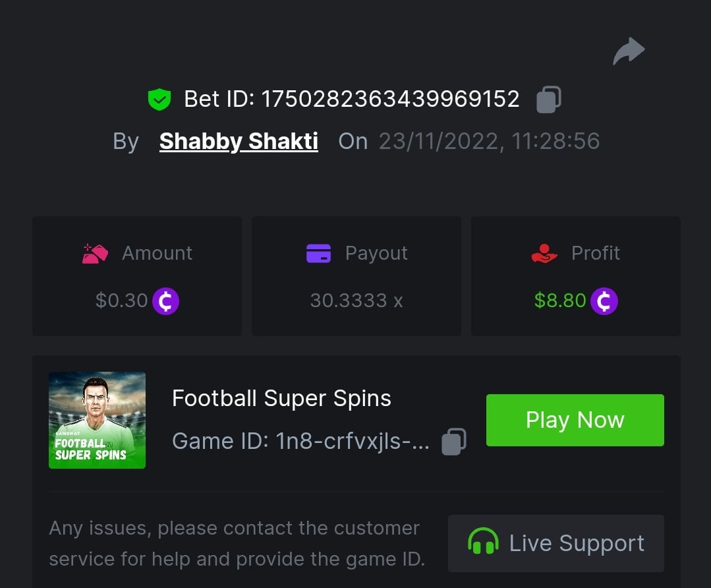Click the bet date and time

(489, 141)
